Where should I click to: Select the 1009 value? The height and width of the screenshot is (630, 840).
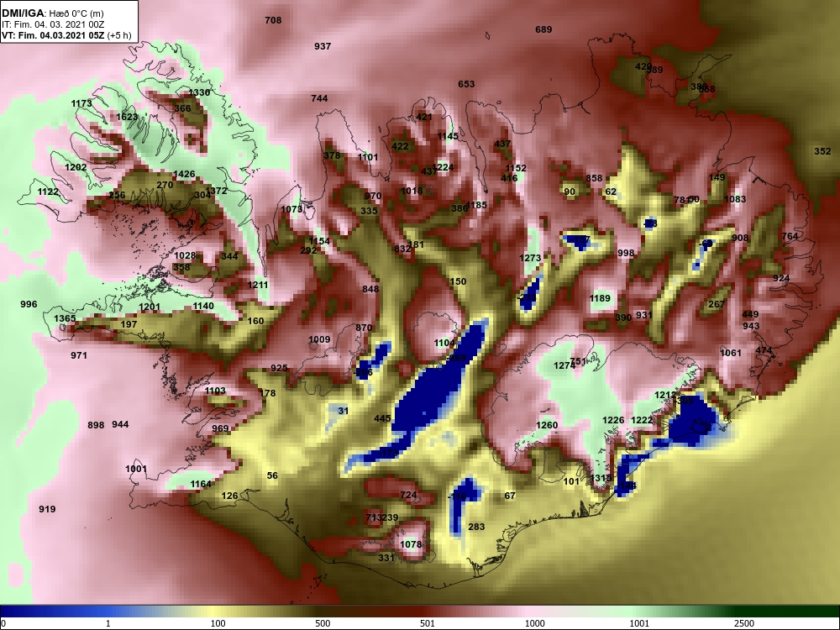pos(319,339)
